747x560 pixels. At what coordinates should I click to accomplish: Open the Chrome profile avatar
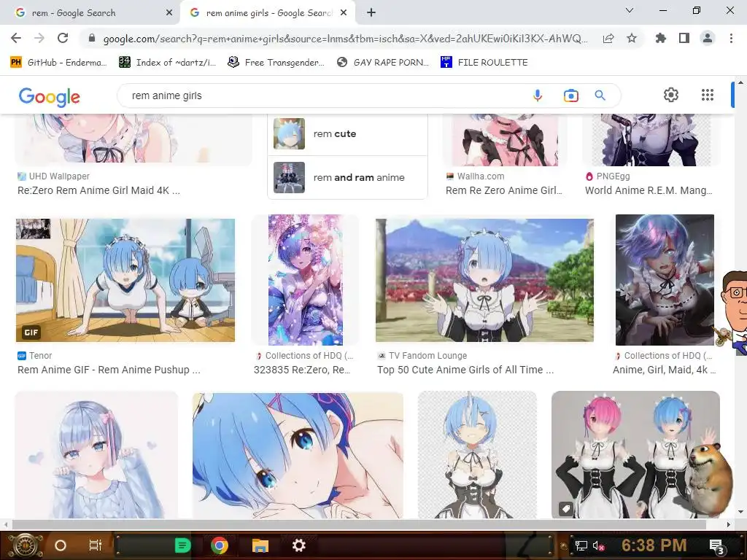point(708,38)
